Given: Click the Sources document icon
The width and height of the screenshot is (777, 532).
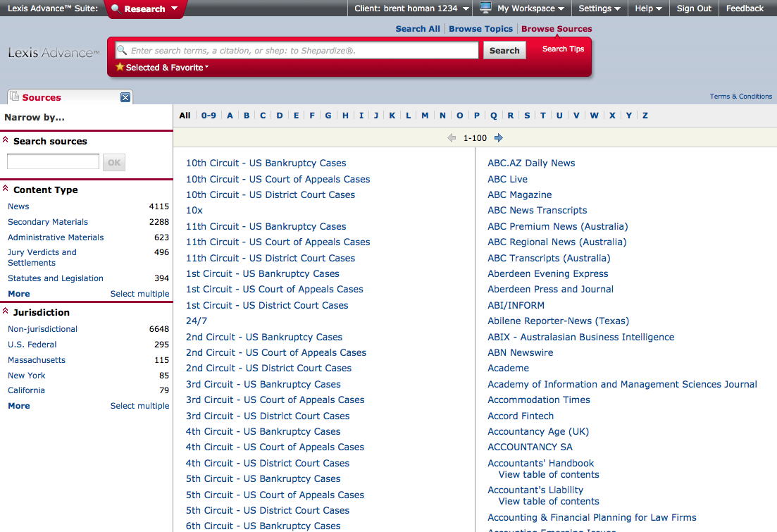Looking at the screenshot, I should click(x=14, y=97).
